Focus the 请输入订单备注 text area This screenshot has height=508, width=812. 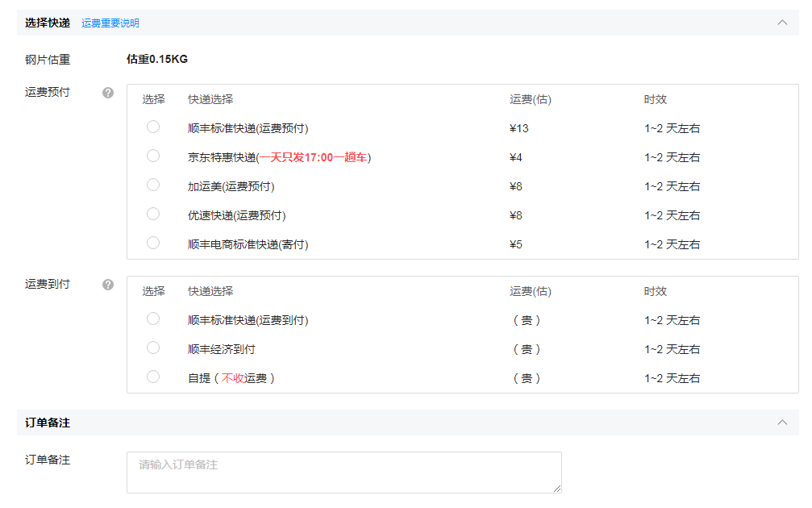tap(344, 473)
